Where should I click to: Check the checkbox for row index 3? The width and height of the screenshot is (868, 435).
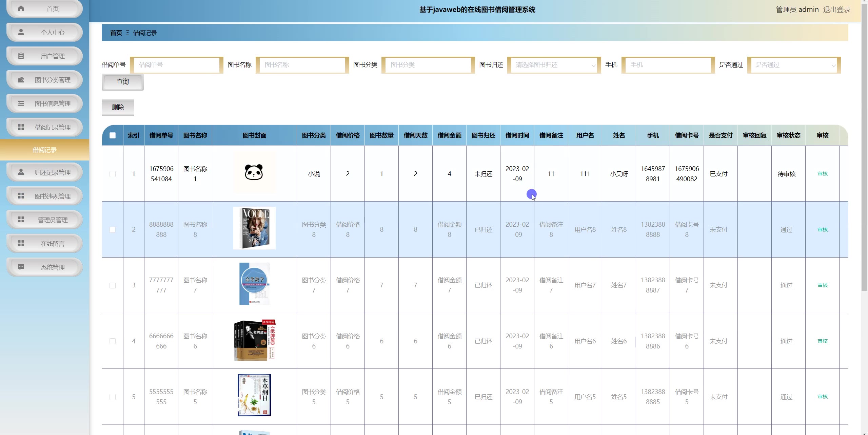113,285
